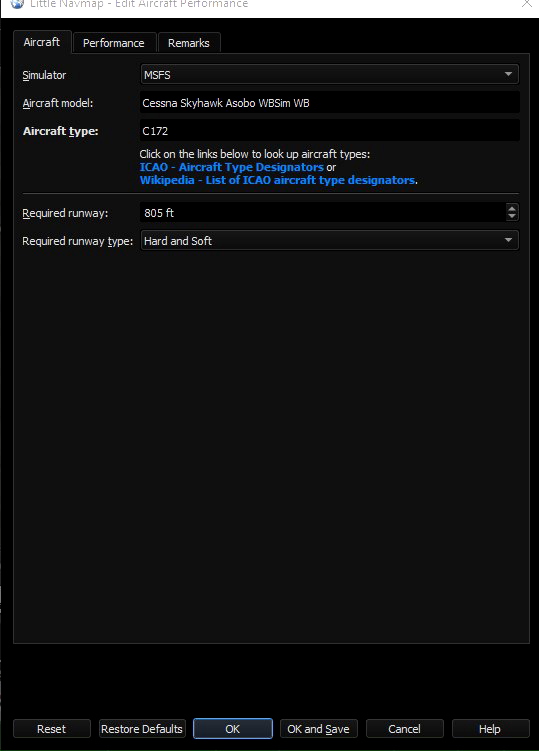Image resolution: width=539 pixels, height=751 pixels.
Task: Open Wikipedia ICAO aircraft type designators link
Action: [x=277, y=180]
